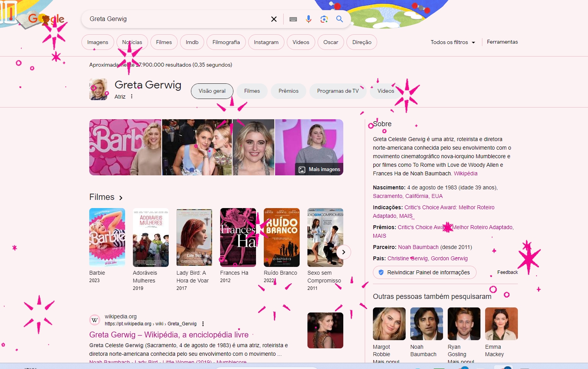Image resolution: width=588 pixels, height=369 pixels.
Task: Switch to the Vídeos knowledge panel tab
Action: tap(386, 91)
